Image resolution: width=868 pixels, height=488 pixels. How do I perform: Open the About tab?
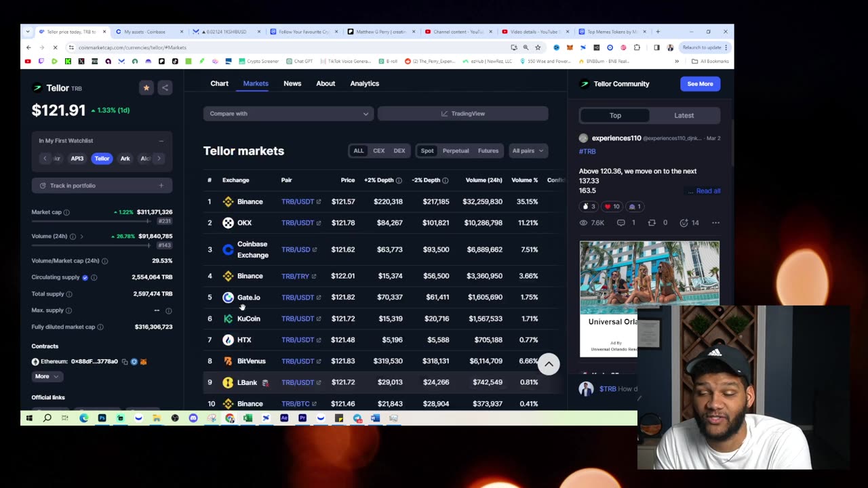click(x=325, y=83)
